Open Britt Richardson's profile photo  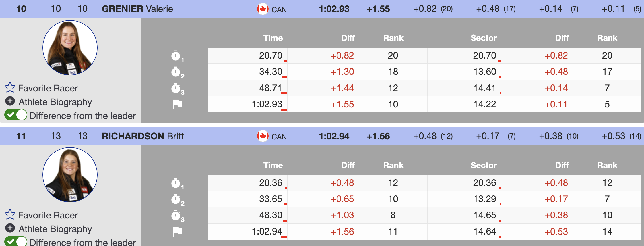70,175
